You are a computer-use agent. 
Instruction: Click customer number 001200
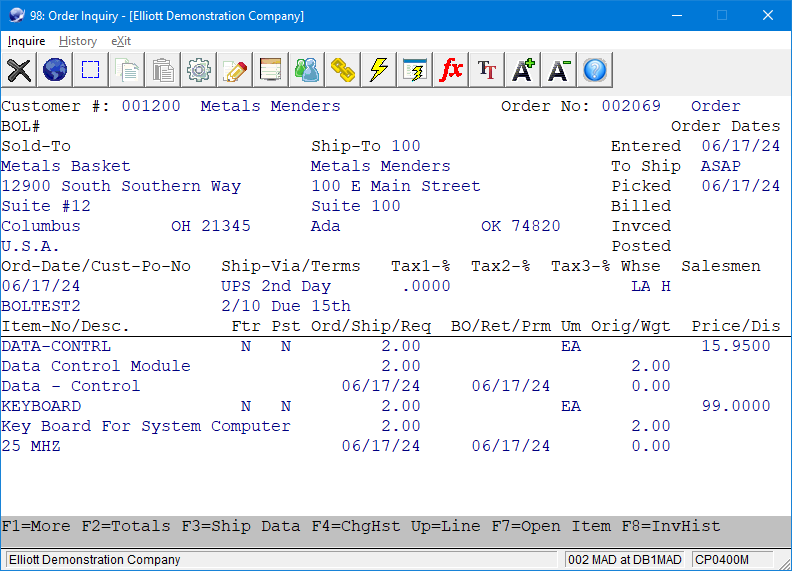click(151, 106)
